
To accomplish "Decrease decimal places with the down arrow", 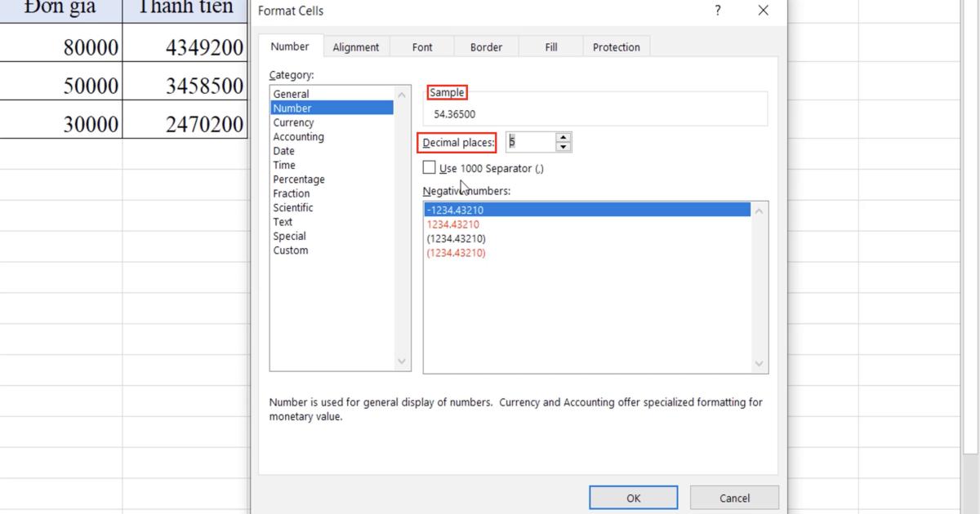I will pyautogui.click(x=563, y=146).
